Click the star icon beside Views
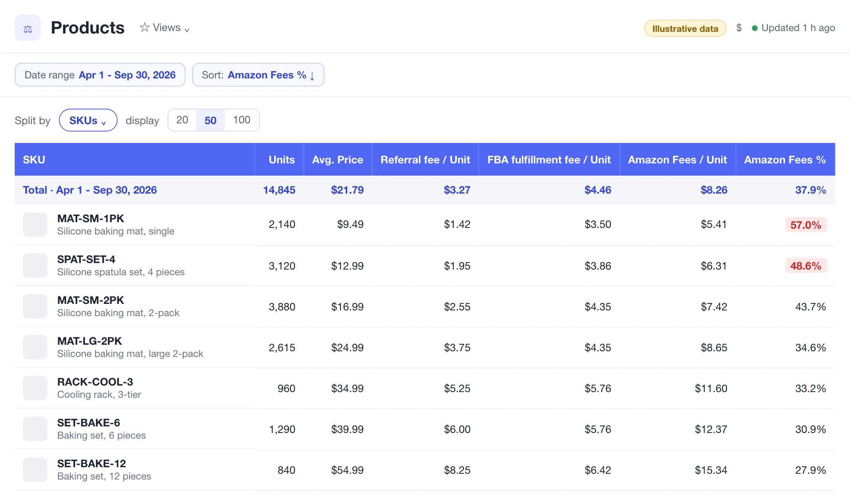Viewport: 850px width, 504px height. click(144, 27)
